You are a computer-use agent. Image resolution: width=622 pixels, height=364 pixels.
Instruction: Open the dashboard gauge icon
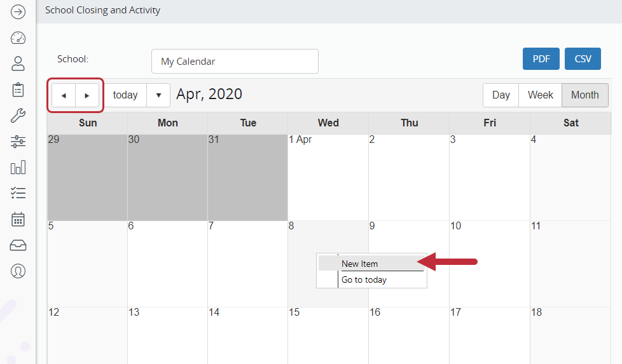click(18, 37)
